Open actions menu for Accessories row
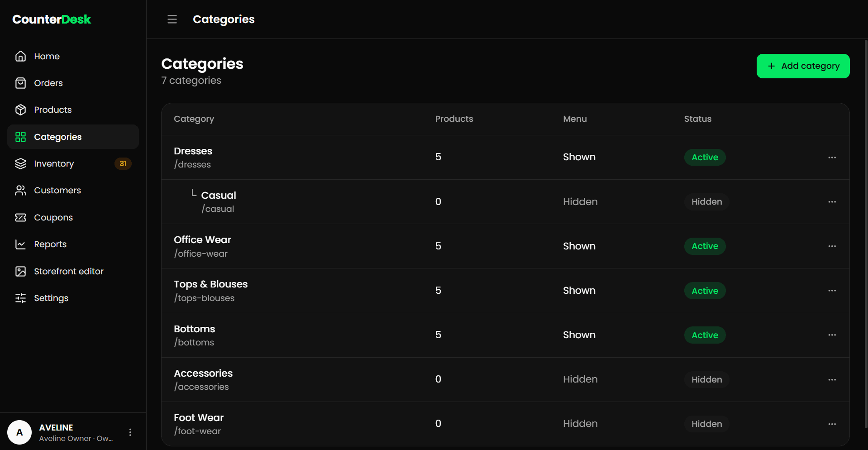868x450 pixels. (832, 379)
